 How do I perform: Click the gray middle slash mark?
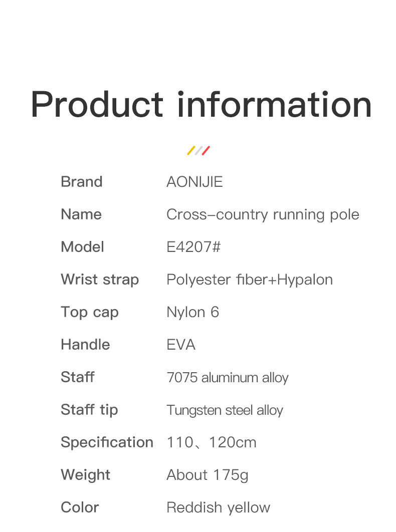point(199,150)
